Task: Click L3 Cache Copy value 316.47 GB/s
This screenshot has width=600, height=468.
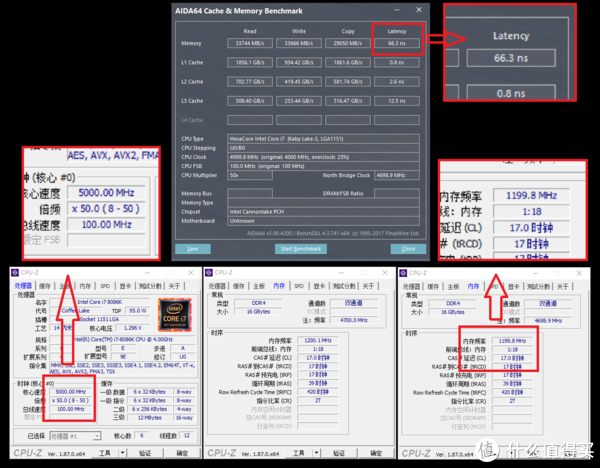Action: point(348,101)
